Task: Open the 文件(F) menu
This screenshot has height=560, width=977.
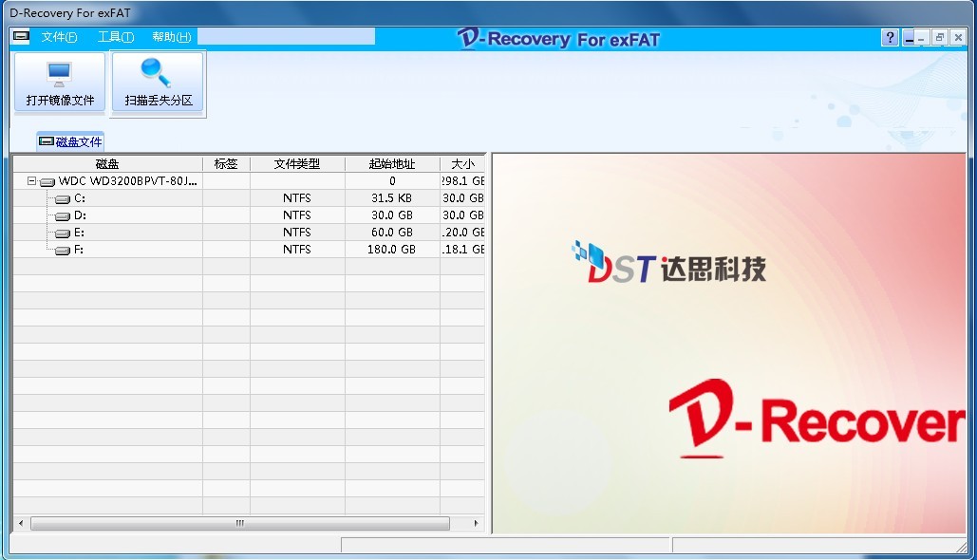Action: (x=59, y=37)
